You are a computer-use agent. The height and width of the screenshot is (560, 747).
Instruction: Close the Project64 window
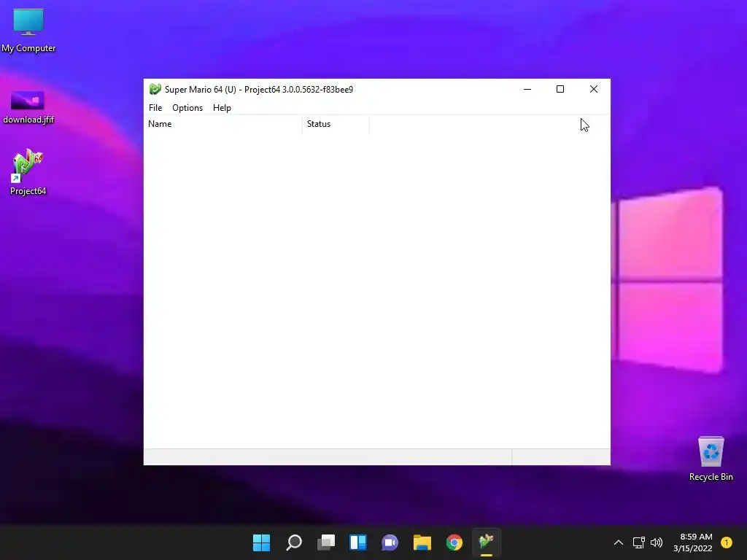coord(594,89)
